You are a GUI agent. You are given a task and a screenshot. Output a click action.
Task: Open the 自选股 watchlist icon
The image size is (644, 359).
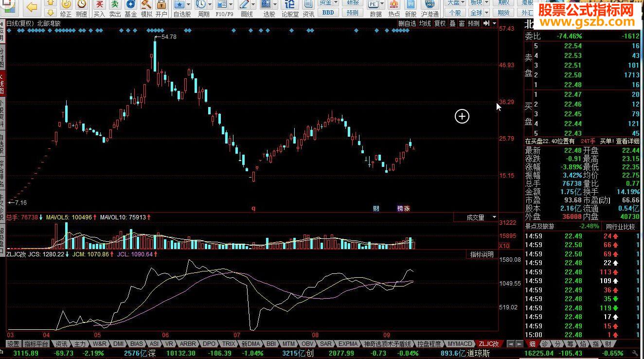182,9
